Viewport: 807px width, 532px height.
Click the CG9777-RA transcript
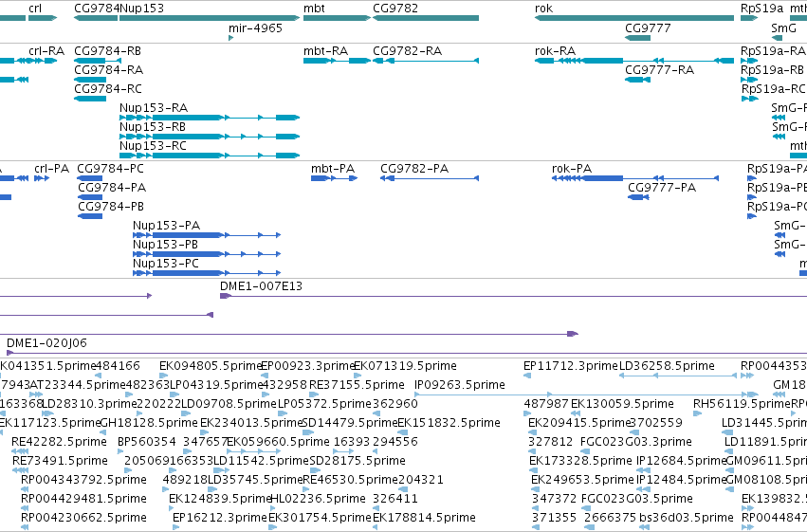click(x=637, y=80)
